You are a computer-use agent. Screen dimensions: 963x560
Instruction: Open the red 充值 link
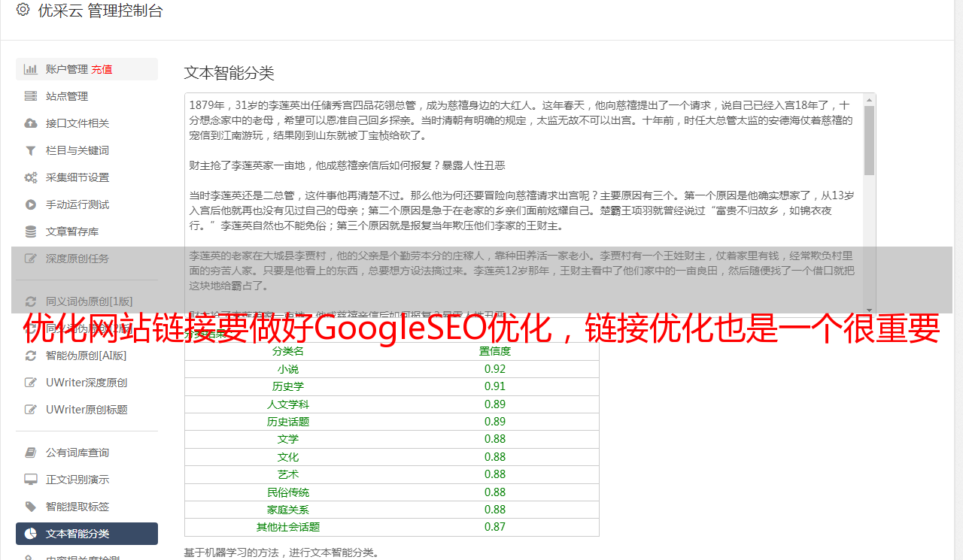coord(102,69)
